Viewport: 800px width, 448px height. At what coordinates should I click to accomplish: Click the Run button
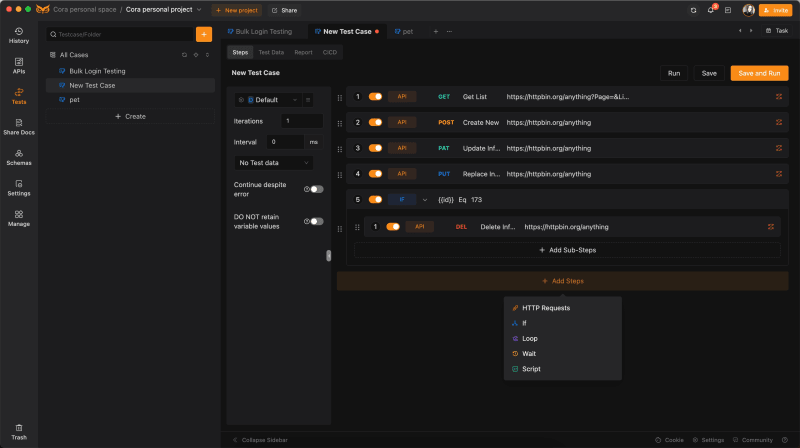coord(673,73)
